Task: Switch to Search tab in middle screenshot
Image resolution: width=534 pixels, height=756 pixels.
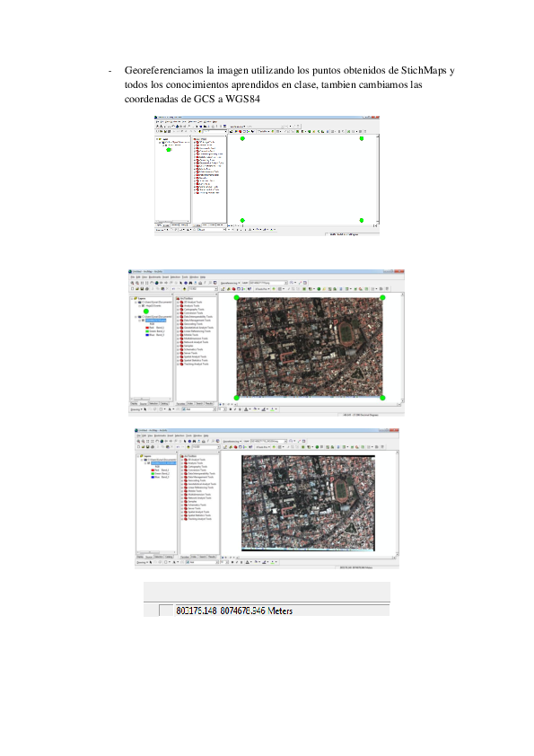Action: [x=199, y=403]
